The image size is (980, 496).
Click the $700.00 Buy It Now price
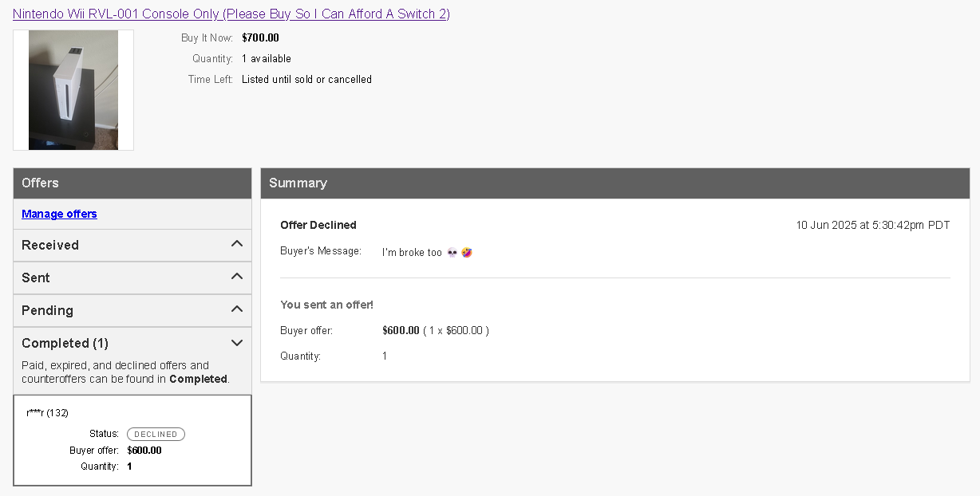click(x=260, y=37)
